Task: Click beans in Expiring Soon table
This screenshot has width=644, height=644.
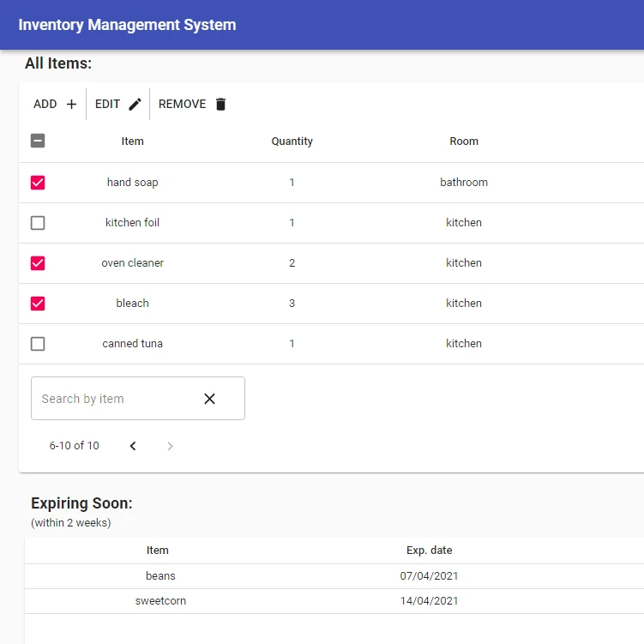Action: [160, 575]
